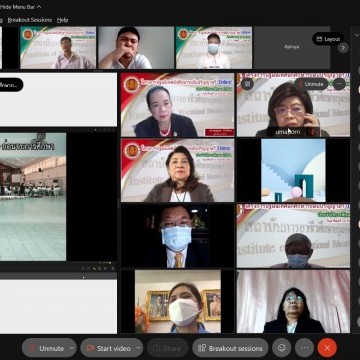
Task: Collapse the side panel chevron at top right
Action: 357,35
